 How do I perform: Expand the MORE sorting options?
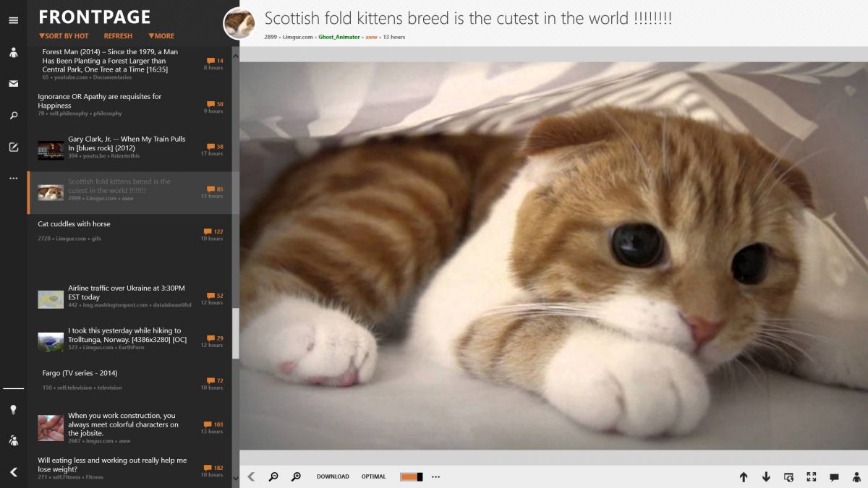[x=161, y=35]
